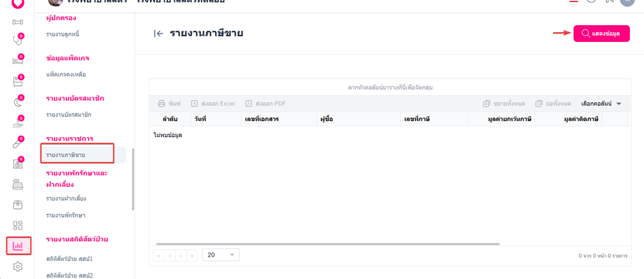Image resolution: width=644 pixels, height=279 pixels.
Task: Open the bathtub grooming module
Action: 17,82
